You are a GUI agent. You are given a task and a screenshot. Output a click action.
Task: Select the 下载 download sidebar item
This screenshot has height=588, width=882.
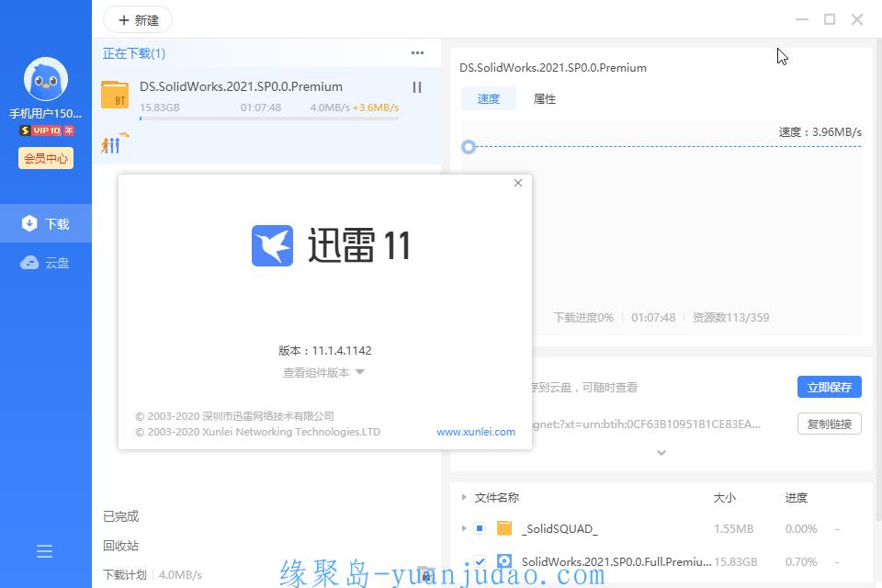tap(46, 223)
